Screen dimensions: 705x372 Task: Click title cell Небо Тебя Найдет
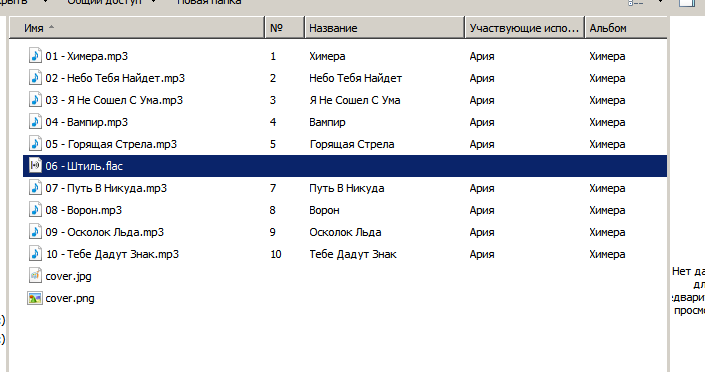[355, 78]
